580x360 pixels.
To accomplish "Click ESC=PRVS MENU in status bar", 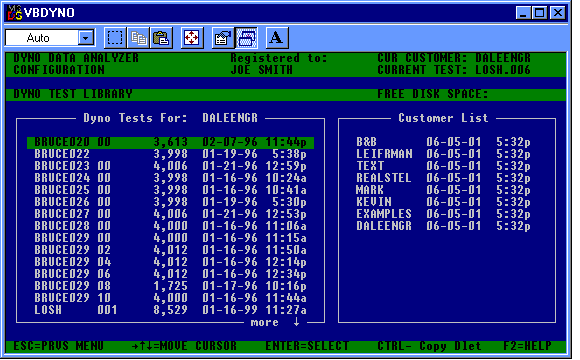I will tap(59, 346).
